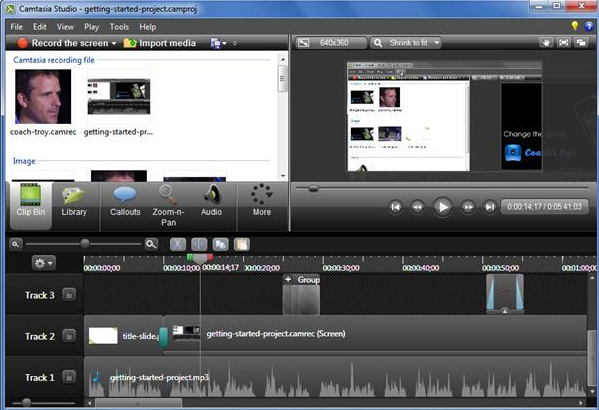
Task: Click the Copy tool icon on timeline toolbar
Action: tap(220, 244)
